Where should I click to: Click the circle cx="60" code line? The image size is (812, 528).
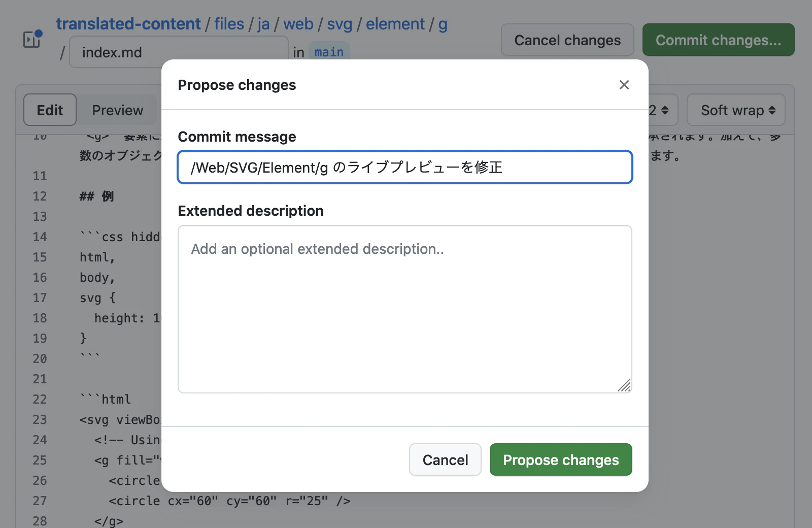[229, 501]
